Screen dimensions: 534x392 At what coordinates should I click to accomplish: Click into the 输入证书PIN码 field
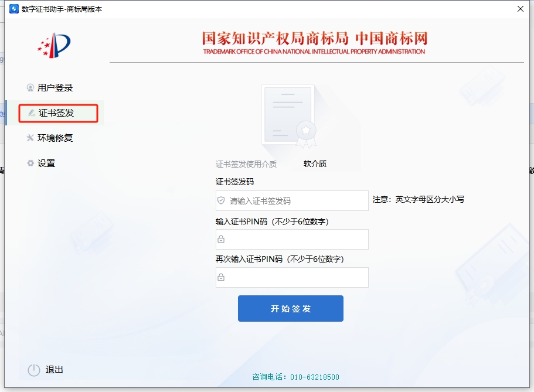click(296, 239)
